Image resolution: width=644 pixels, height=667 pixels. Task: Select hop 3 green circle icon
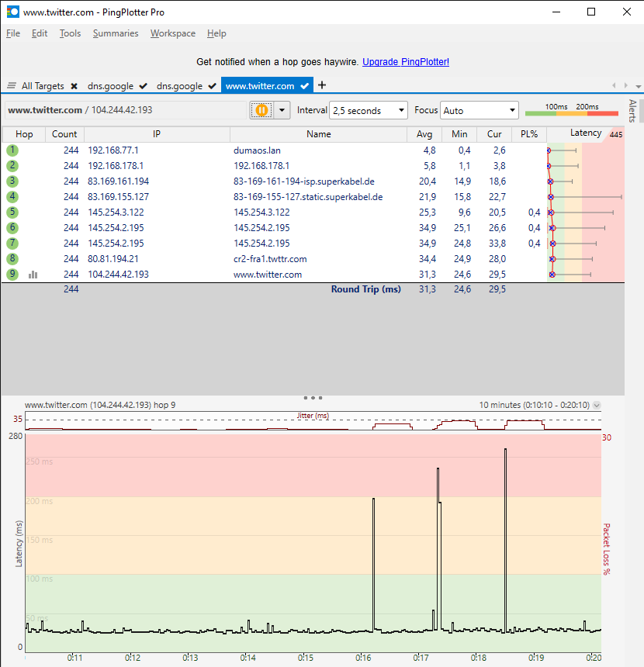click(12, 181)
